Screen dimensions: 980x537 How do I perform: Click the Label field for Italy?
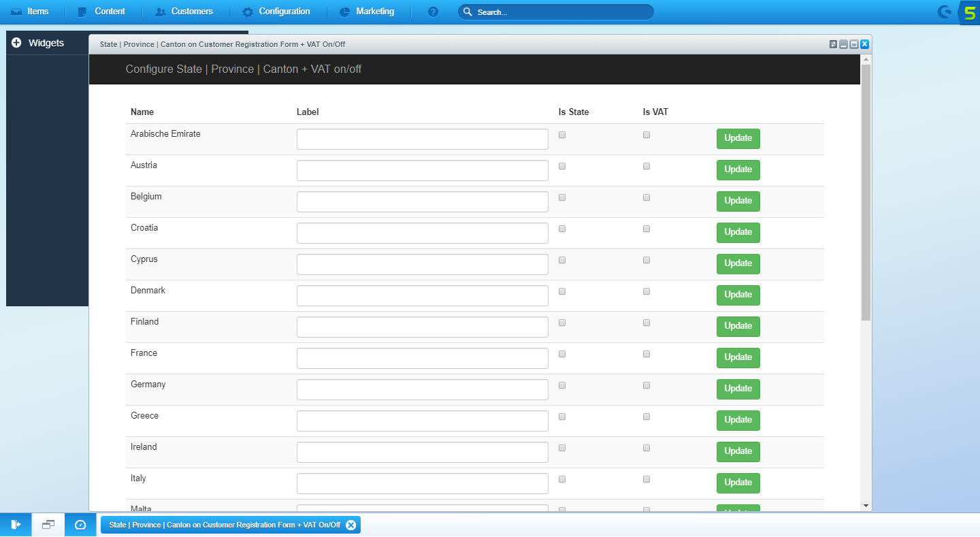coord(423,483)
